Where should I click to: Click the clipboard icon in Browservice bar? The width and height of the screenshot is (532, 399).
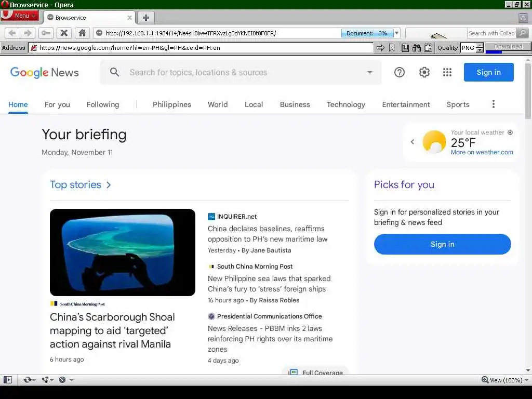(428, 48)
